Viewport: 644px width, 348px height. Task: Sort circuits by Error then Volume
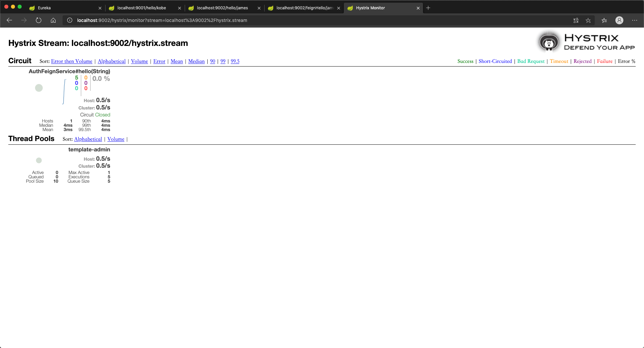(72, 61)
